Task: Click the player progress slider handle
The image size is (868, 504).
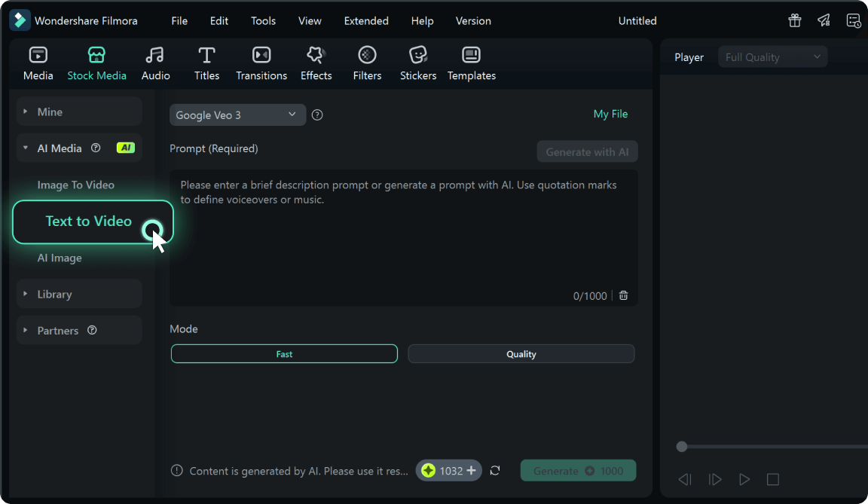Action: (681, 447)
